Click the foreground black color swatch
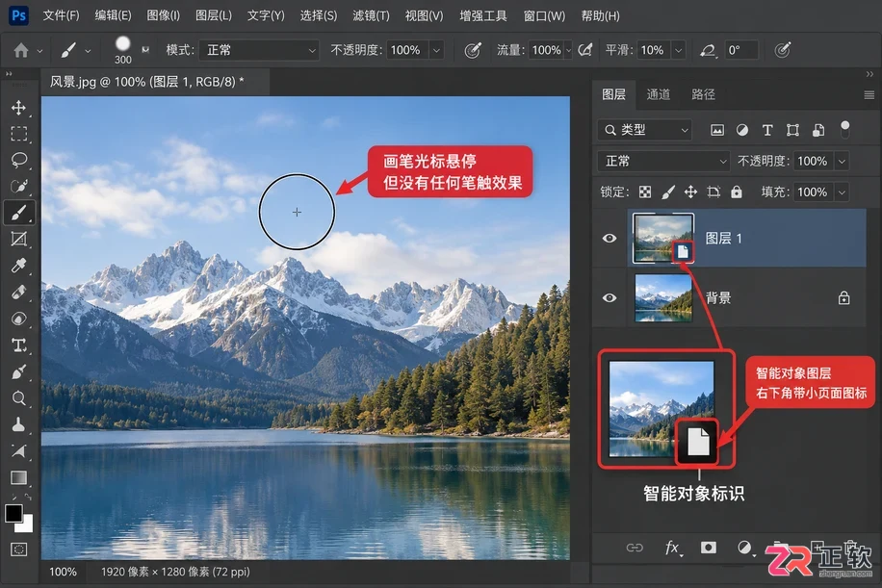 (x=13, y=512)
